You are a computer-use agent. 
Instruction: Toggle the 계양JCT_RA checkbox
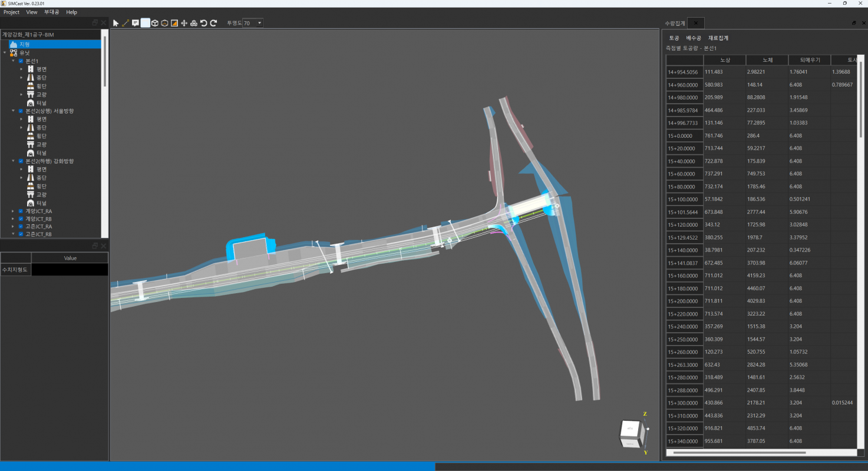tap(21, 211)
